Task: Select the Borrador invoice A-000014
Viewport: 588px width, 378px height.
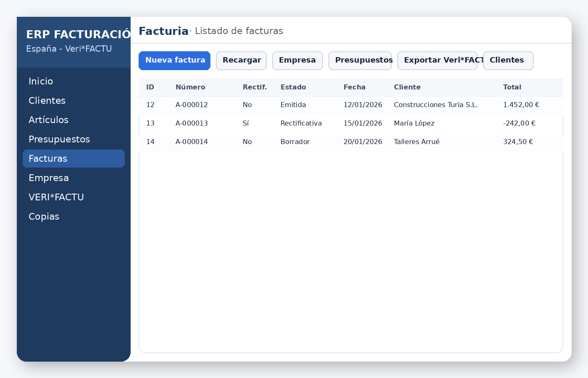Action: 294,142
